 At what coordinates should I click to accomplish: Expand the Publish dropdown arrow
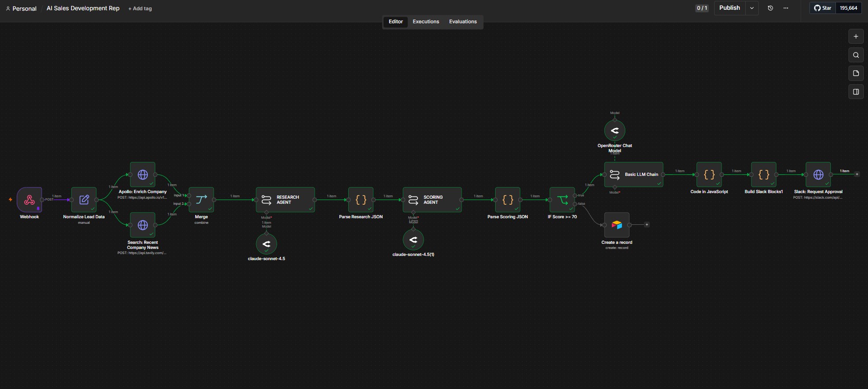point(752,8)
